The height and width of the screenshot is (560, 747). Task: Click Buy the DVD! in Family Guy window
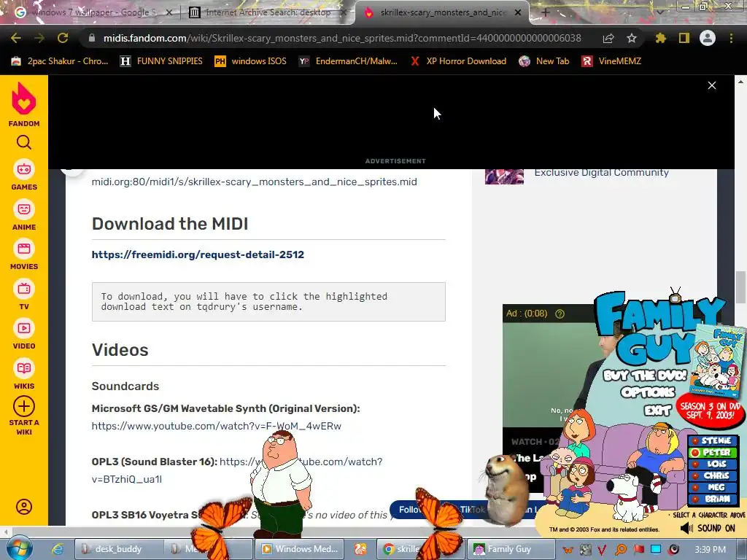(645, 376)
